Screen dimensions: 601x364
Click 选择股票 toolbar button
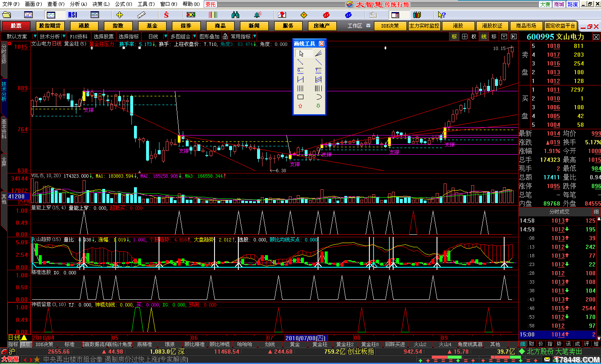point(104,37)
